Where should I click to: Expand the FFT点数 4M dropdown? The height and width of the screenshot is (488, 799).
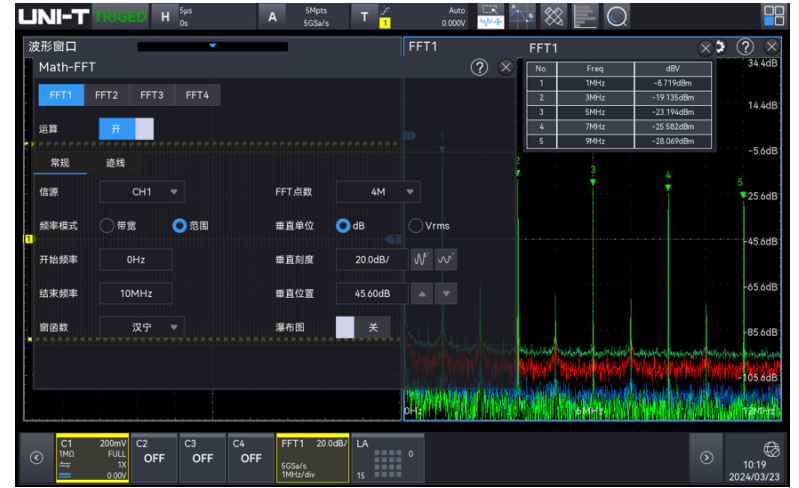tap(378, 192)
